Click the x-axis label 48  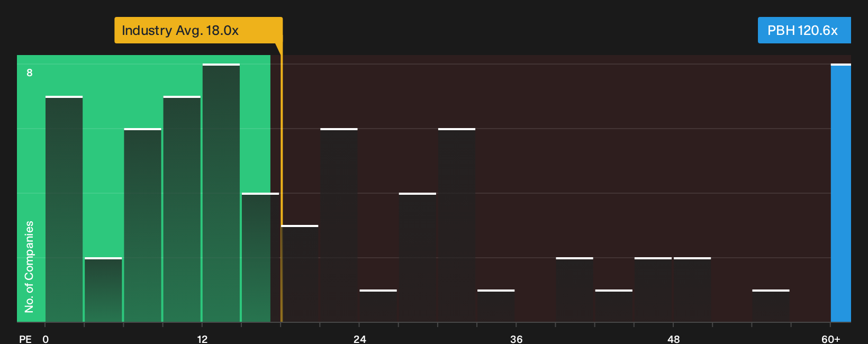(x=673, y=339)
